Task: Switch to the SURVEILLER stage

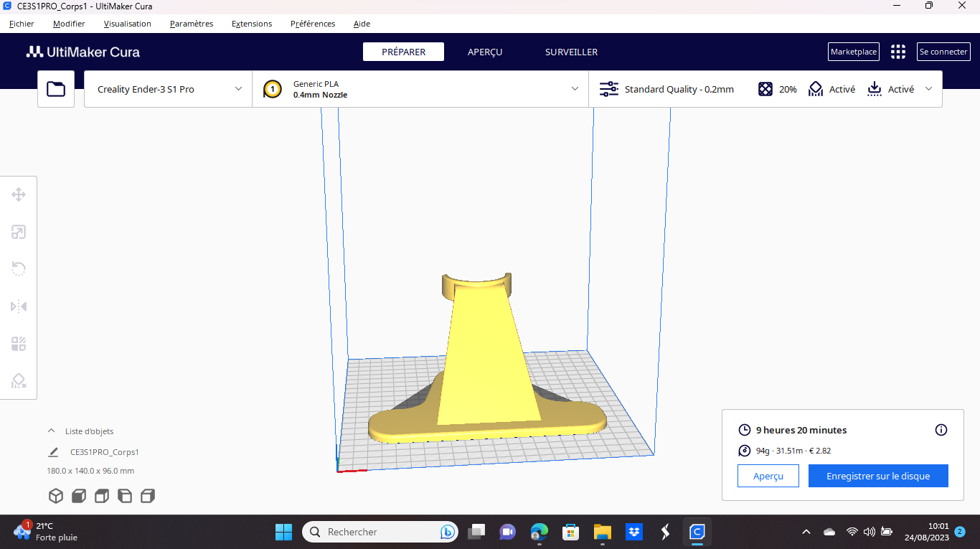Action: tap(571, 52)
